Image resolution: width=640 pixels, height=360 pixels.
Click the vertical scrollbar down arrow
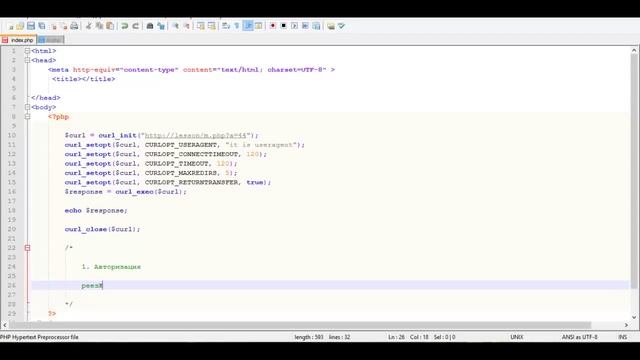634,317
